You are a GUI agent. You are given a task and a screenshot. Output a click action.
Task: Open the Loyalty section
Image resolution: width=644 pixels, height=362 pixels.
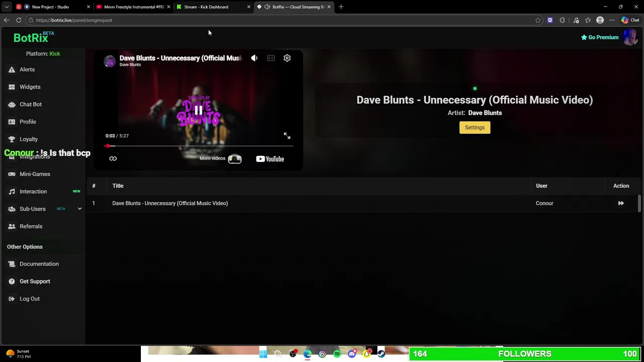29,139
